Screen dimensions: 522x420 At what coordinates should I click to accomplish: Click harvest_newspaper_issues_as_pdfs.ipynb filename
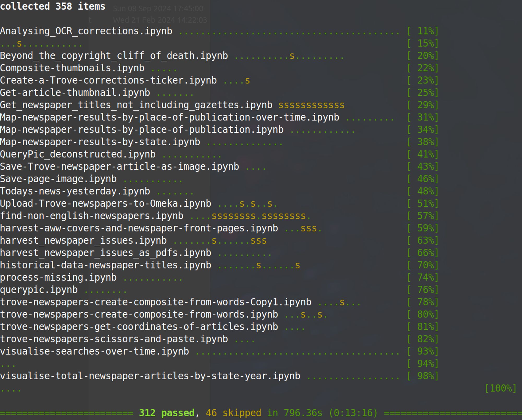[106, 253]
